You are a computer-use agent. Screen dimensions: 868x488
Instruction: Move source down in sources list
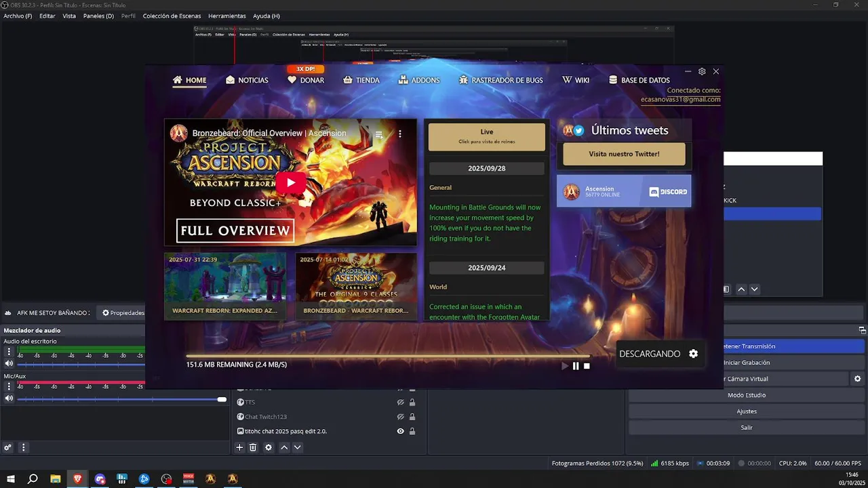click(x=297, y=447)
